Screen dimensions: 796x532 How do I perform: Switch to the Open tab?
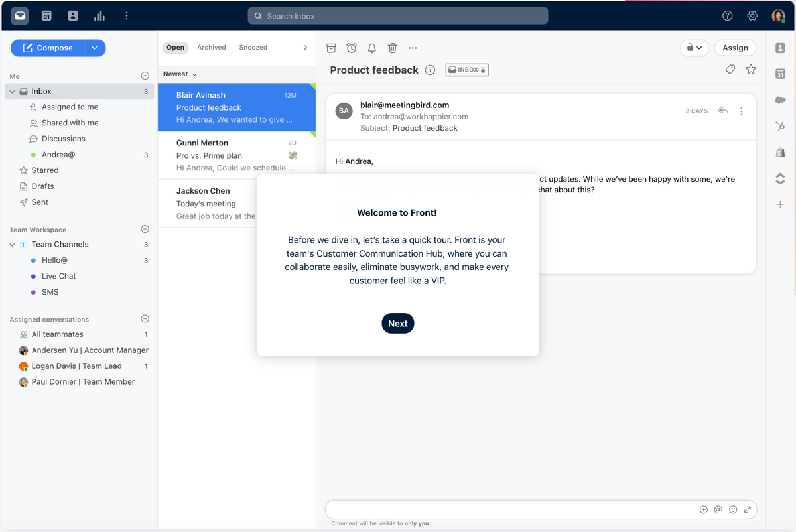[x=176, y=48]
